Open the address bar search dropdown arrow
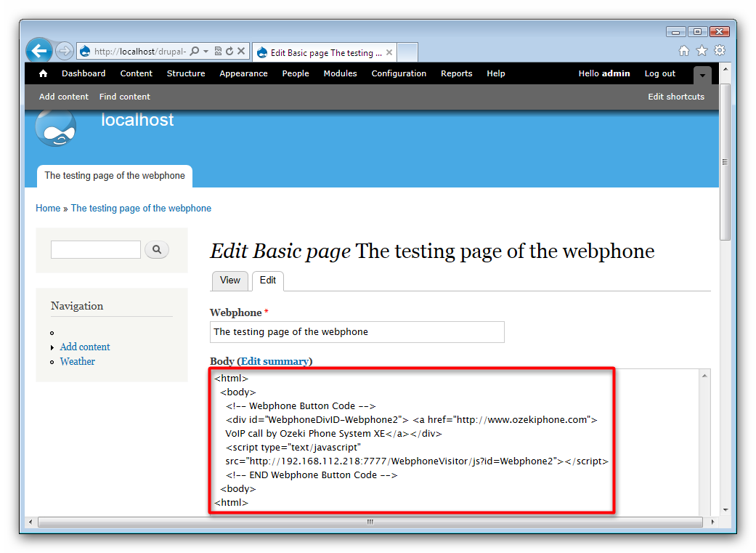This screenshot has width=756, height=553. 206,52
